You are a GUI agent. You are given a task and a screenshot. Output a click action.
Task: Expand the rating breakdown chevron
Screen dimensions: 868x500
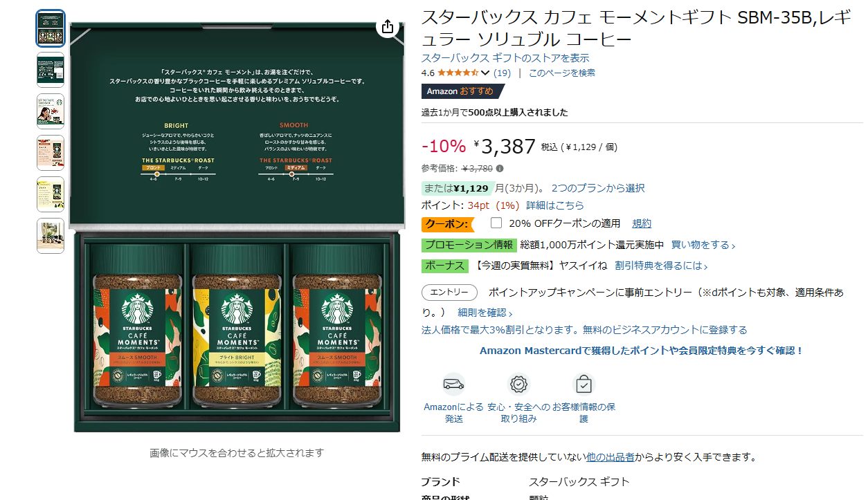[485, 73]
